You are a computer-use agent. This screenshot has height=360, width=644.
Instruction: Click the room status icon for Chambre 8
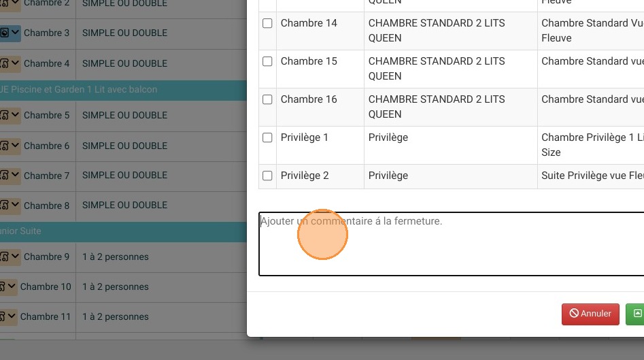(4, 205)
